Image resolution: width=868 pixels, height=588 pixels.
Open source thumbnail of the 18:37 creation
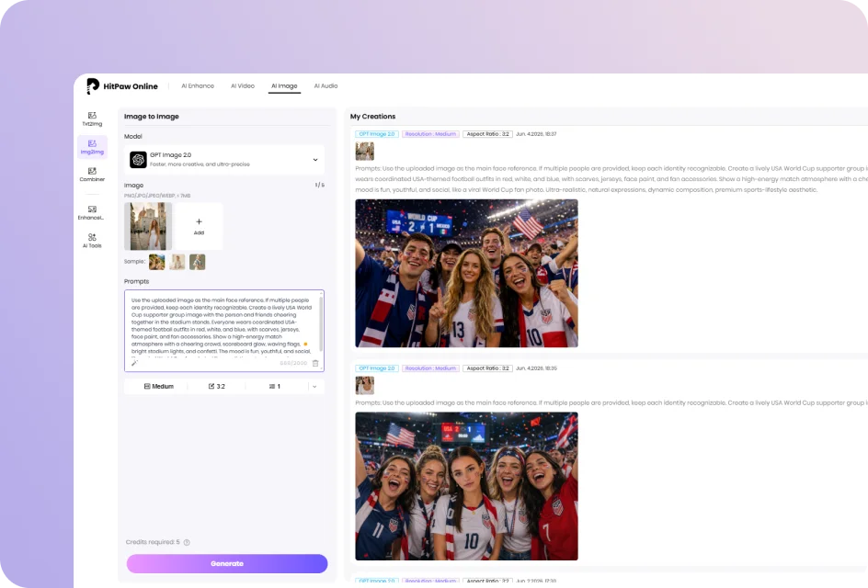[365, 151]
